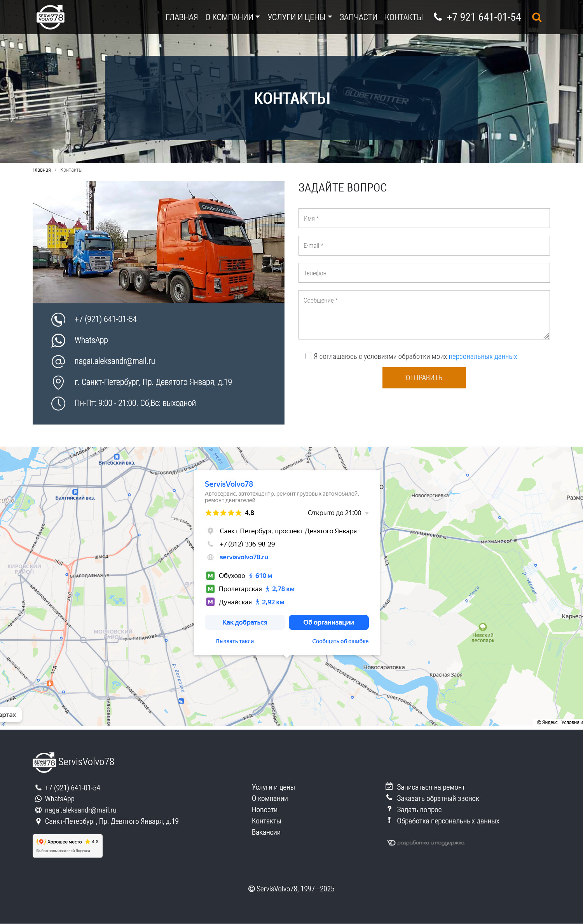Click the location pin icon in contact card
The width and height of the screenshot is (583, 924).
point(58,383)
